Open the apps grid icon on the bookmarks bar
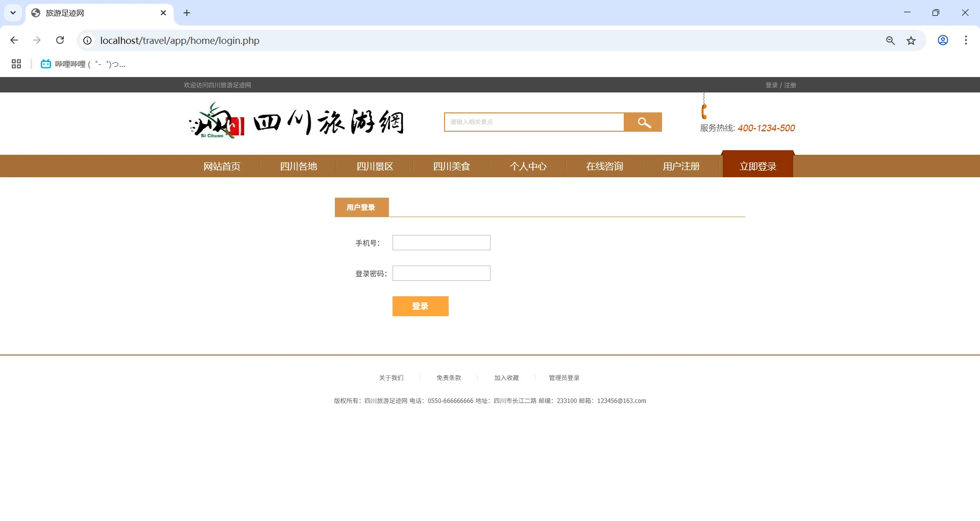Image resolution: width=980 pixels, height=521 pixels. 16,64
